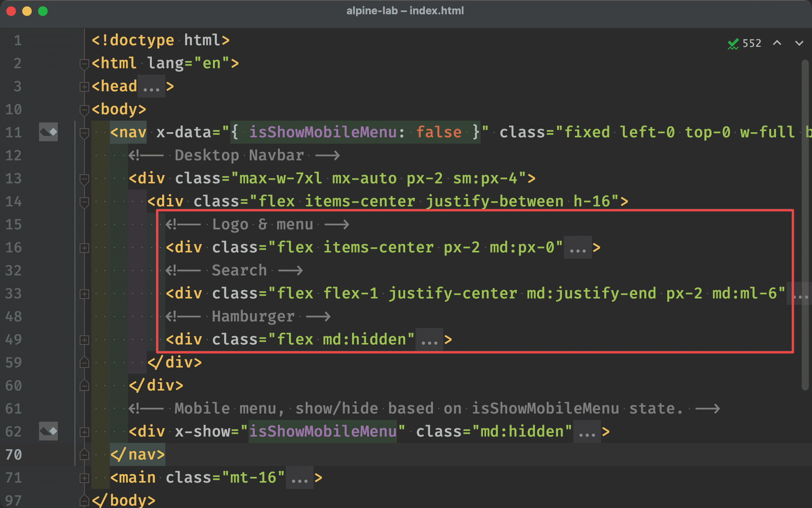This screenshot has width=812, height=508.
Task: Click line number 11 in the gutter
Action: pyautogui.click(x=14, y=132)
